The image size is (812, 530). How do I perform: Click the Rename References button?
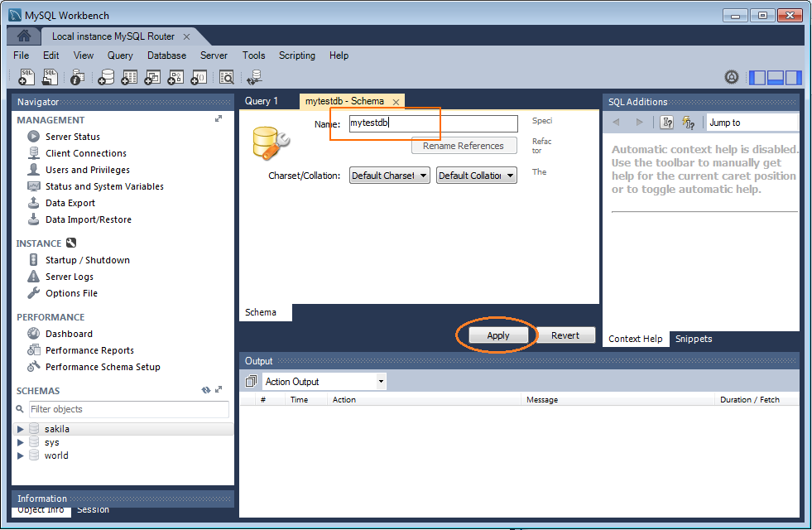click(x=464, y=146)
